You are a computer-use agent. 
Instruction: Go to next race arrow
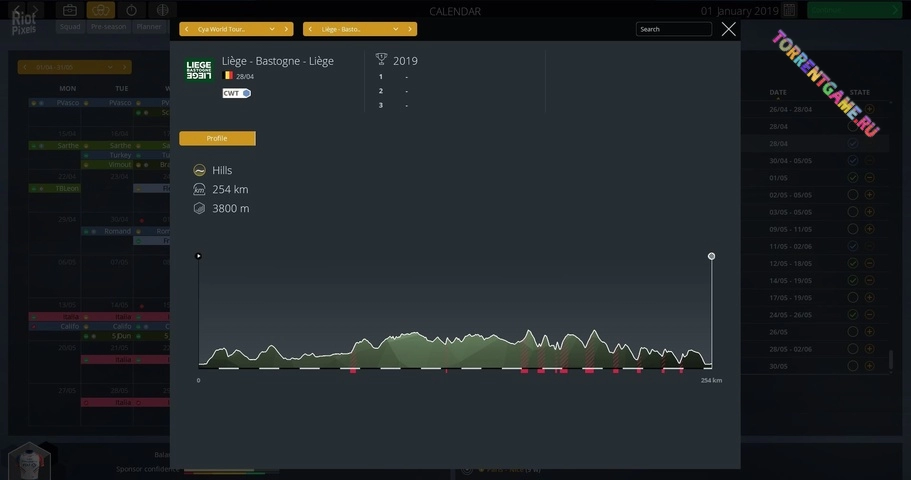(x=411, y=29)
